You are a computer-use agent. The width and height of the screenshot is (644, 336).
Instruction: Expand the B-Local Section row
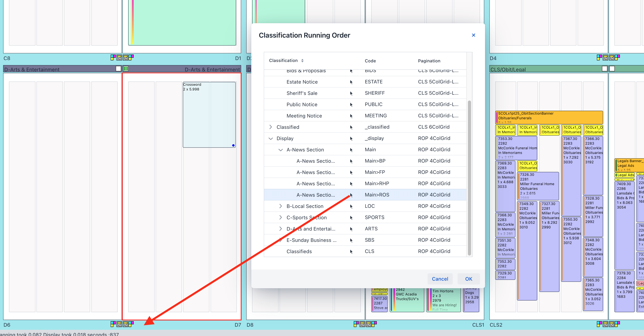(x=281, y=206)
